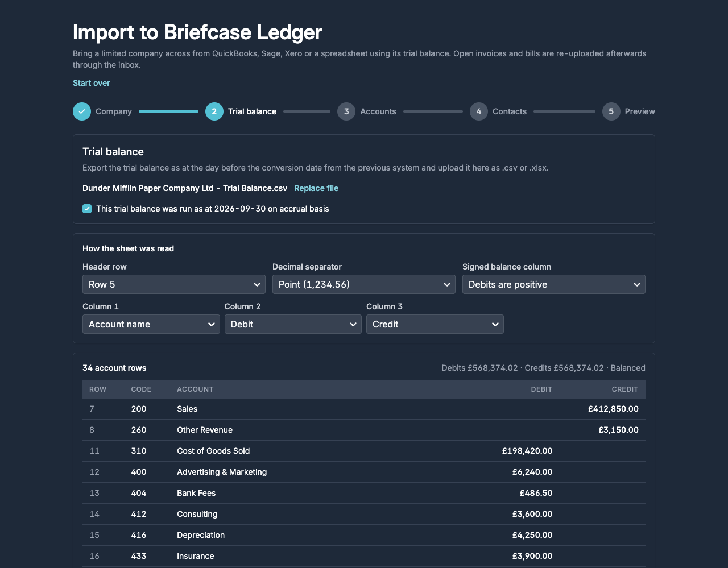Click the CODE column header

pos(141,389)
